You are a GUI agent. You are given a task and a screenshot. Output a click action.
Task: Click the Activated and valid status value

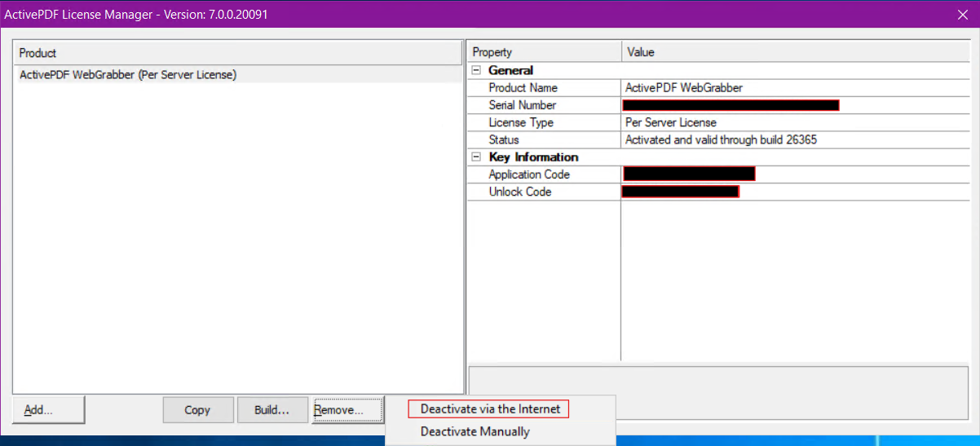[721, 139]
